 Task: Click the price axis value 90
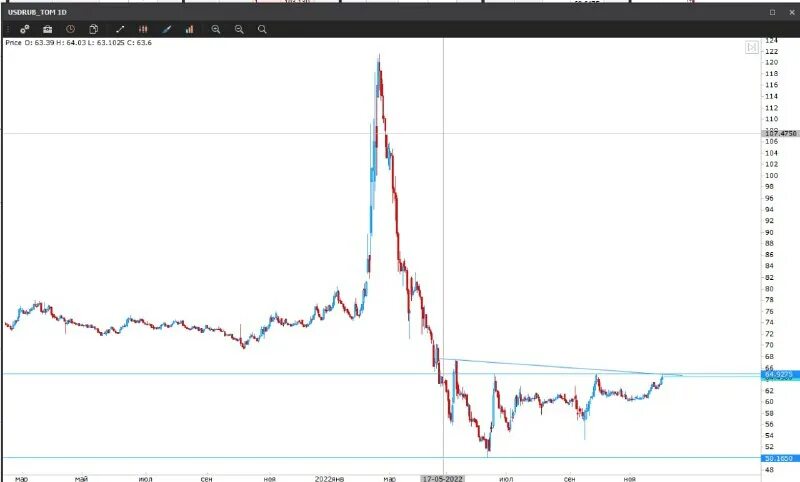(x=769, y=232)
